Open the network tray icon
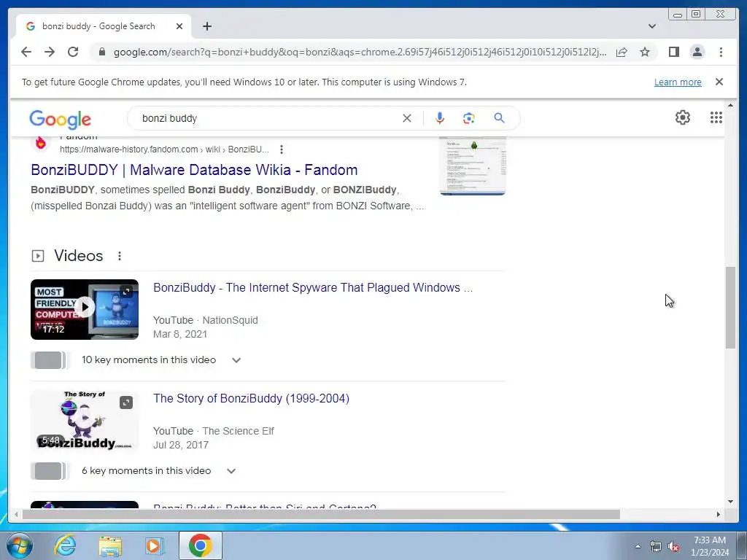 [656, 546]
